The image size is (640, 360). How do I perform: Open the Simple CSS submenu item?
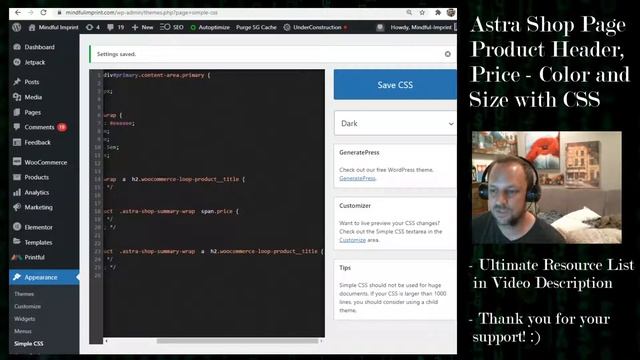pyautogui.click(x=29, y=344)
